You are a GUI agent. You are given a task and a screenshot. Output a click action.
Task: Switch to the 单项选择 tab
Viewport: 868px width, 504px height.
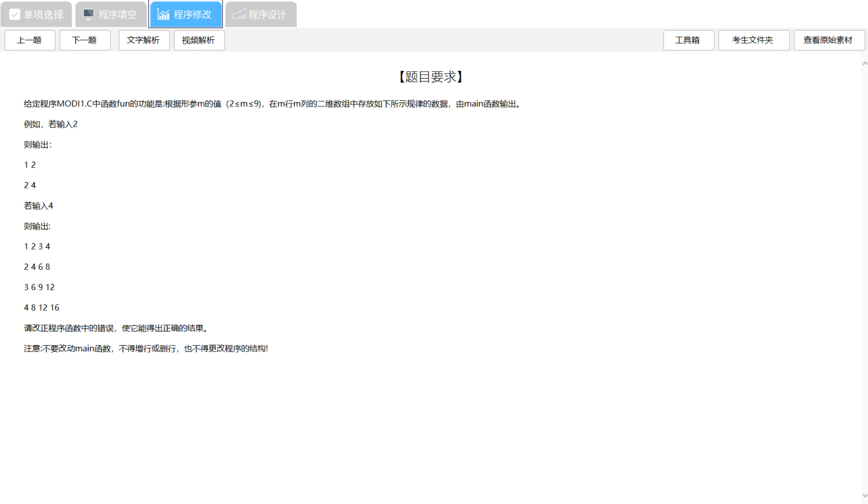[36, 15]
